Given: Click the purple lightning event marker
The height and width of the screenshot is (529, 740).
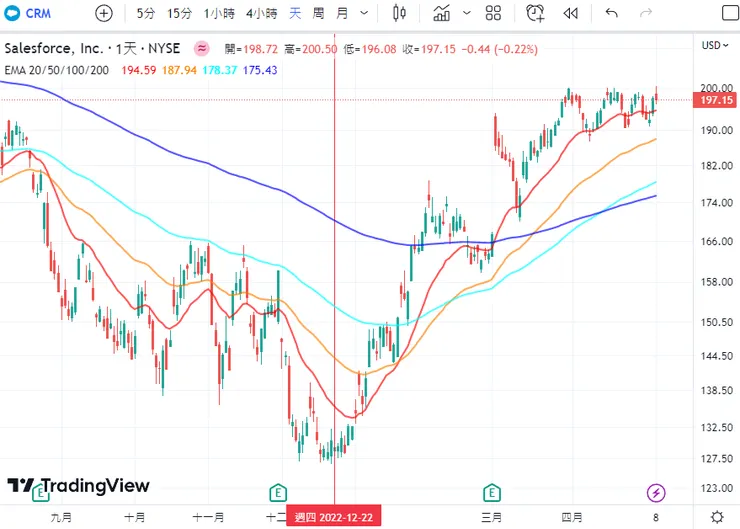Looking at the screenshot, I should [x=656, y=493].
